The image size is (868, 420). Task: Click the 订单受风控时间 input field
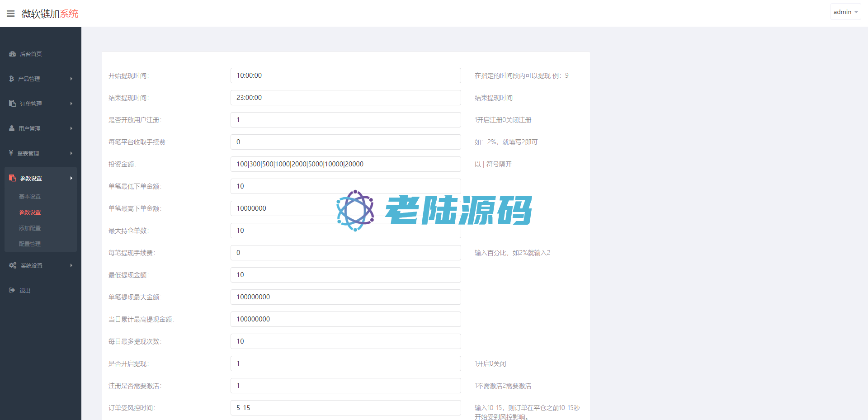[x=345, y=408]
